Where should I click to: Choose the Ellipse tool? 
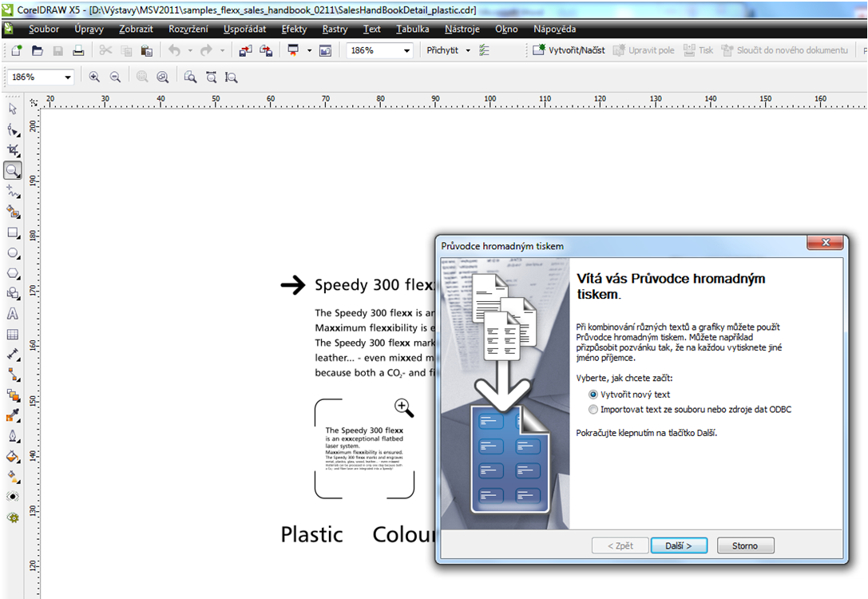[x=13, y=253]
